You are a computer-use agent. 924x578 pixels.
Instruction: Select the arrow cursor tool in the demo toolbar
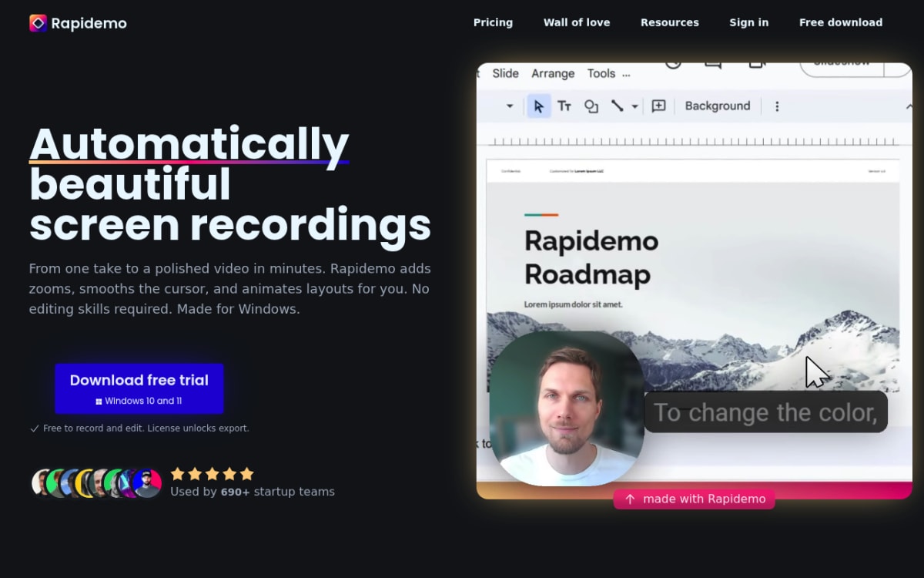point(538,106)
